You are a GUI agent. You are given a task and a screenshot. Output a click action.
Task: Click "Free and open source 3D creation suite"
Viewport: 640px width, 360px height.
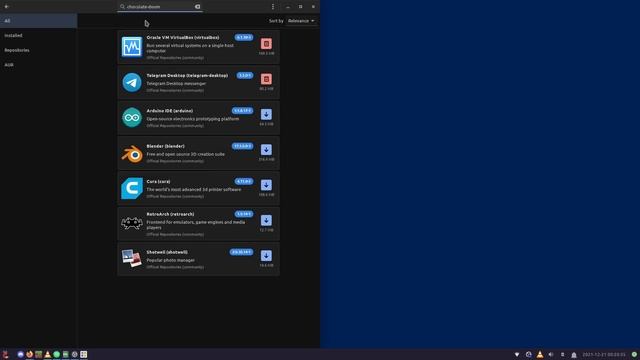pyautogui.click(x=186, y=154)
